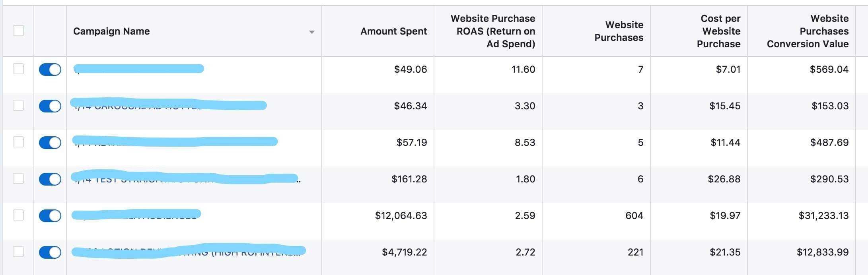
Task: Mark checkbox for the $12,064.63 campaign
Action: (18, 215)
